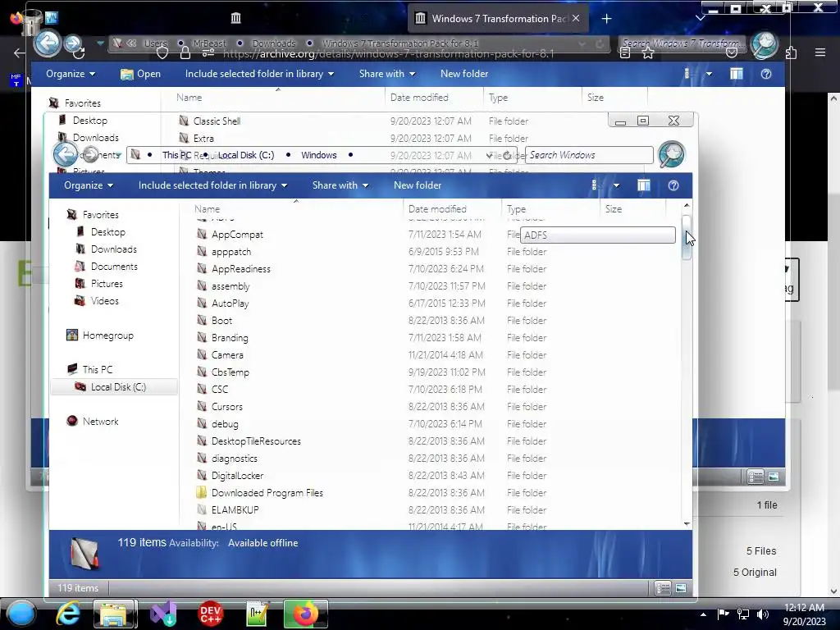Switch to details view at window bottom
Screen dimensions: 840x630
pyautogui.click(x=663, y=588)
